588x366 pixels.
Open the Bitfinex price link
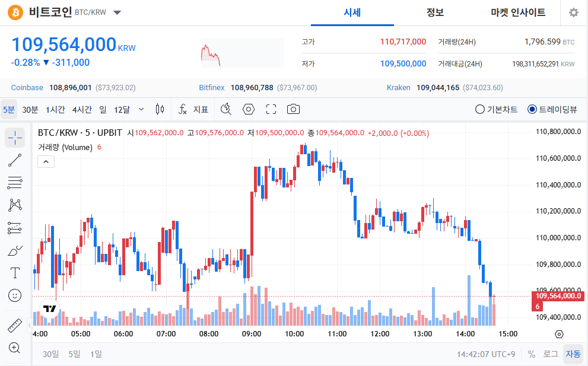tap(211, 87)
